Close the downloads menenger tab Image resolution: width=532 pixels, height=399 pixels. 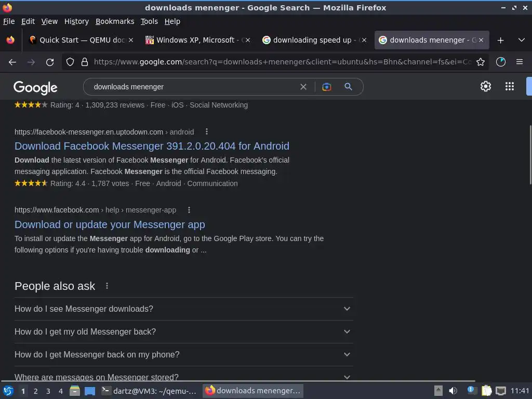[x=481, y=40]
